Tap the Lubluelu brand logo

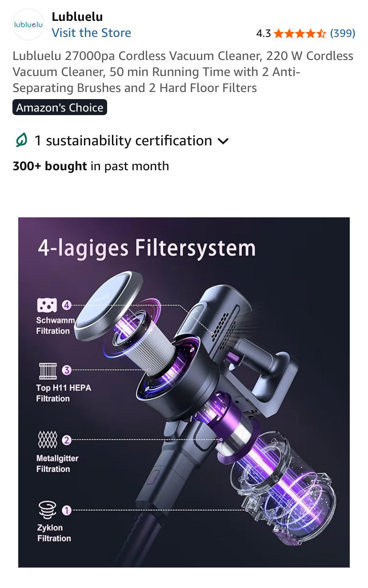pyautogui.click(x=28, y=24)
